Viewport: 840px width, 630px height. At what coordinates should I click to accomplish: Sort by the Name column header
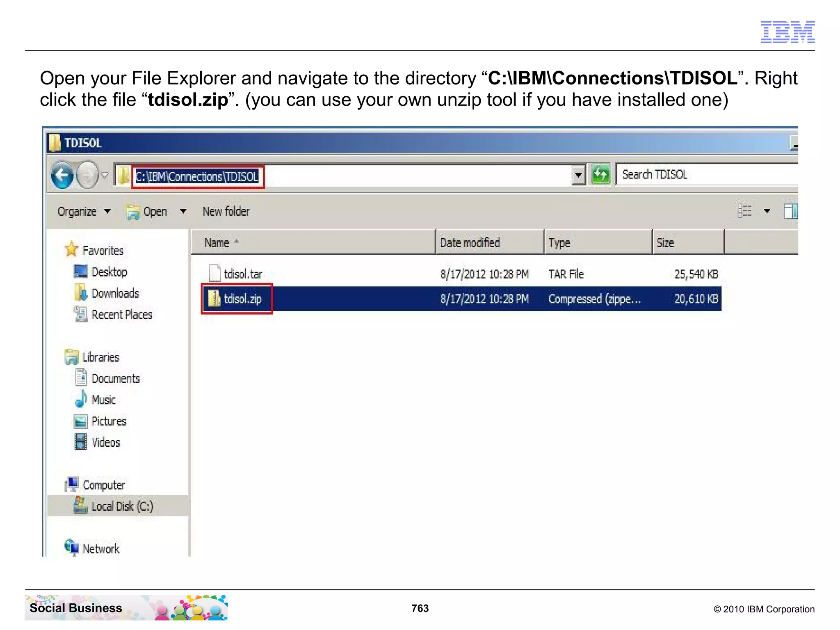[x=313, y=242]
